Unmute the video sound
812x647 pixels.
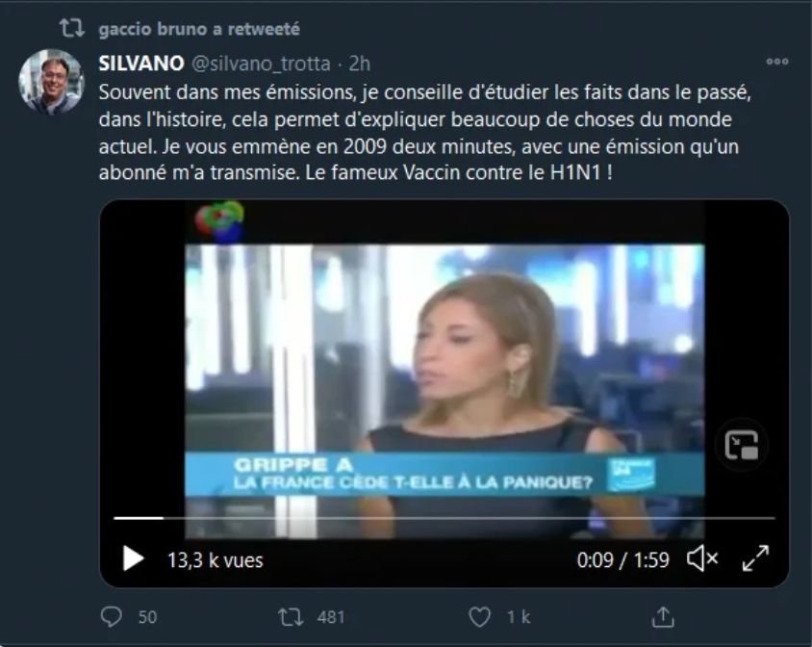702,558
